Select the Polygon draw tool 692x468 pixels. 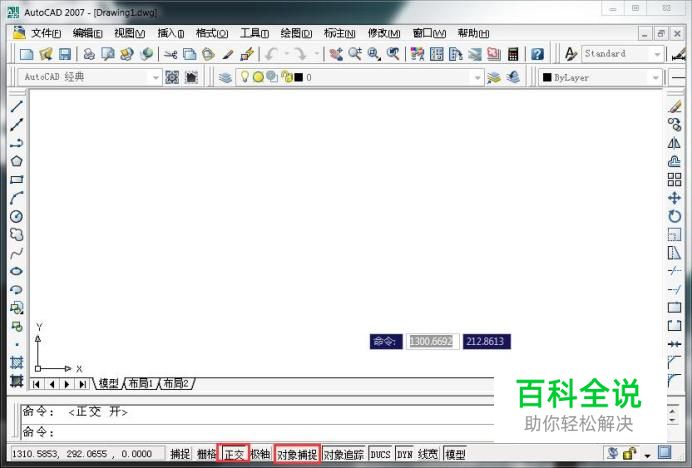point(17,161)
